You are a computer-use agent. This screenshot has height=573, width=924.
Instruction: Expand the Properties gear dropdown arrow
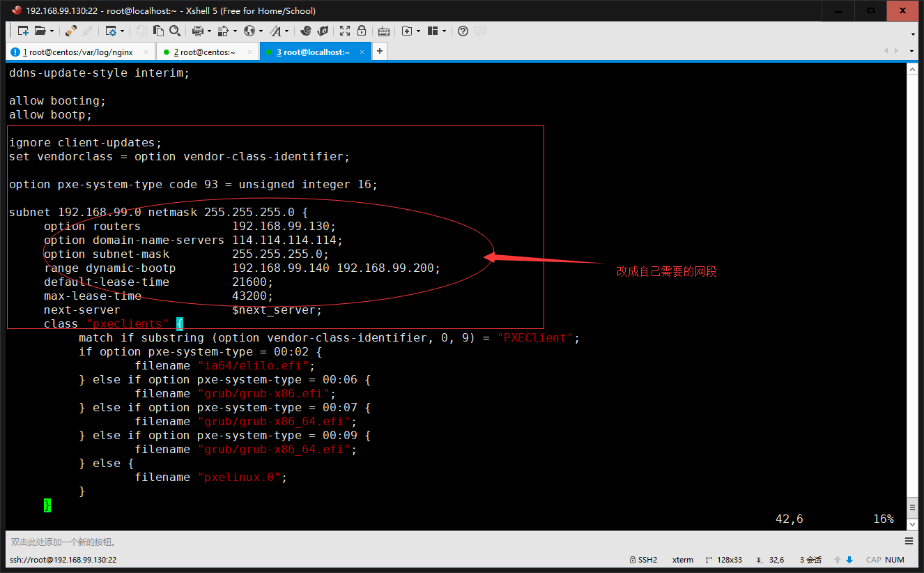(122, 31)
